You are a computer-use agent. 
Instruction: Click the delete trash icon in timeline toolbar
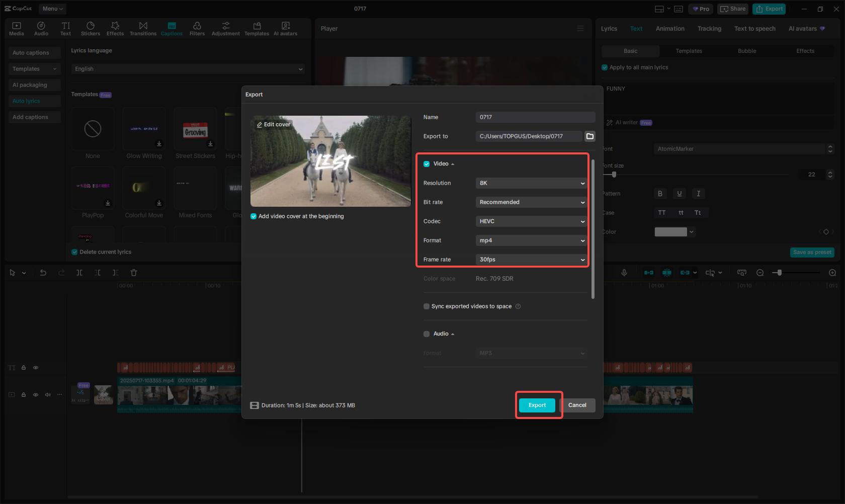click(x=134, y=273)
